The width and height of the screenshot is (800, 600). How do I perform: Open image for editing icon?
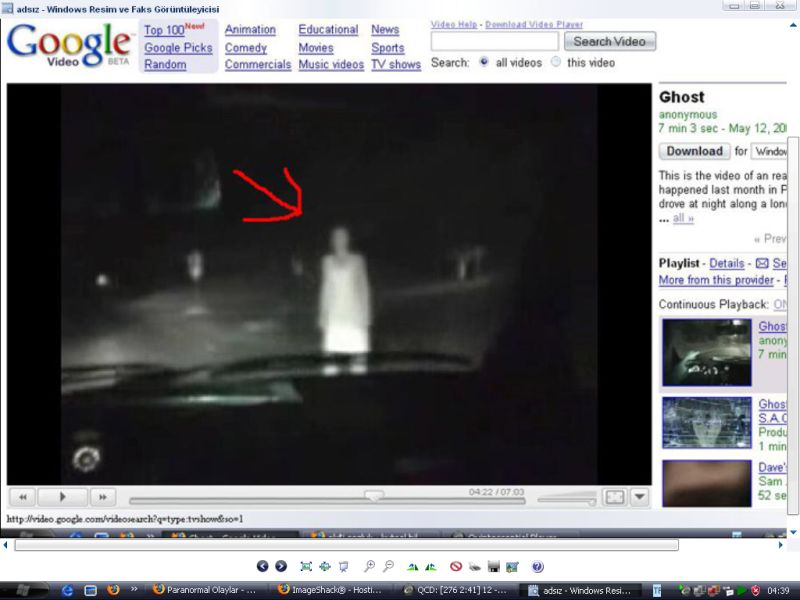[x=512, y=566]
